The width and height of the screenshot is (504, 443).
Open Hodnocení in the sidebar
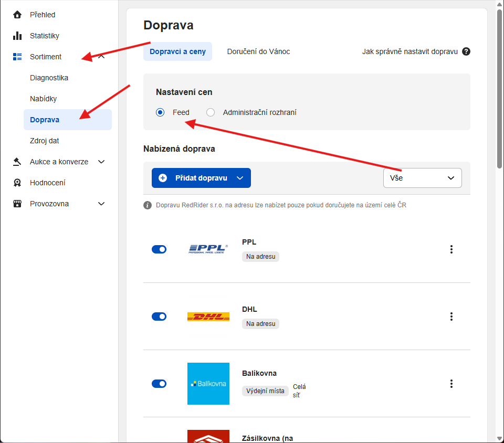click(x=48, y=183)
